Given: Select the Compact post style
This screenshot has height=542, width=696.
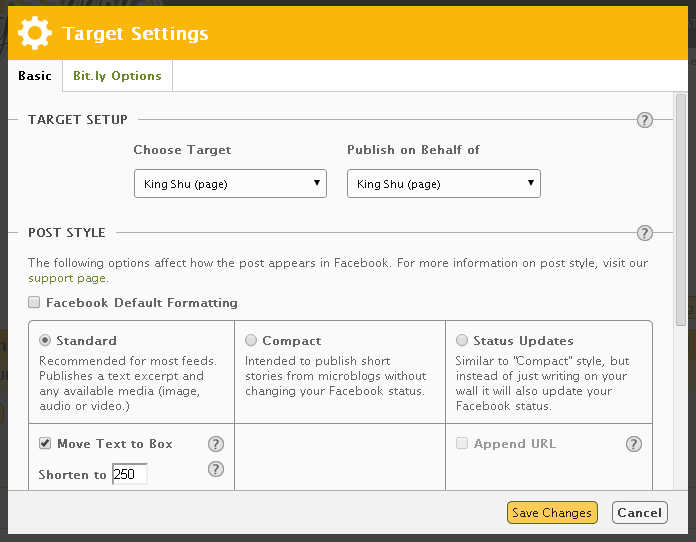Looking at the screenshot, I should (251, 340).
